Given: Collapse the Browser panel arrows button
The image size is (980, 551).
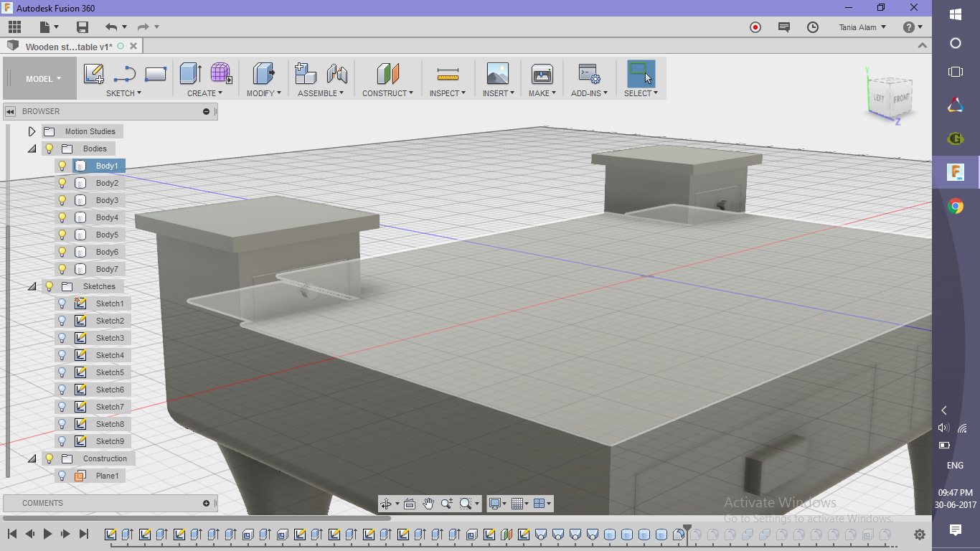Looking at the screenshot, I should (11, 111).
